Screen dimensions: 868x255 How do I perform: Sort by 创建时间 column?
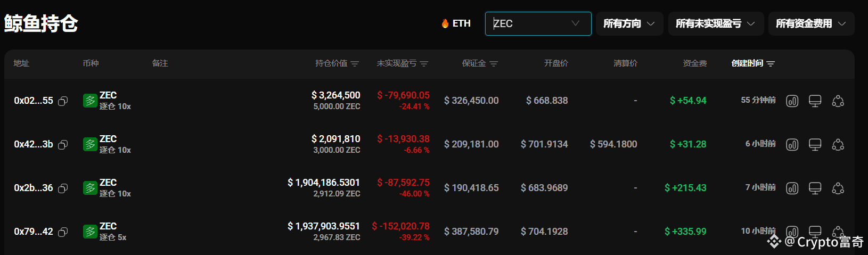[752, 63]
